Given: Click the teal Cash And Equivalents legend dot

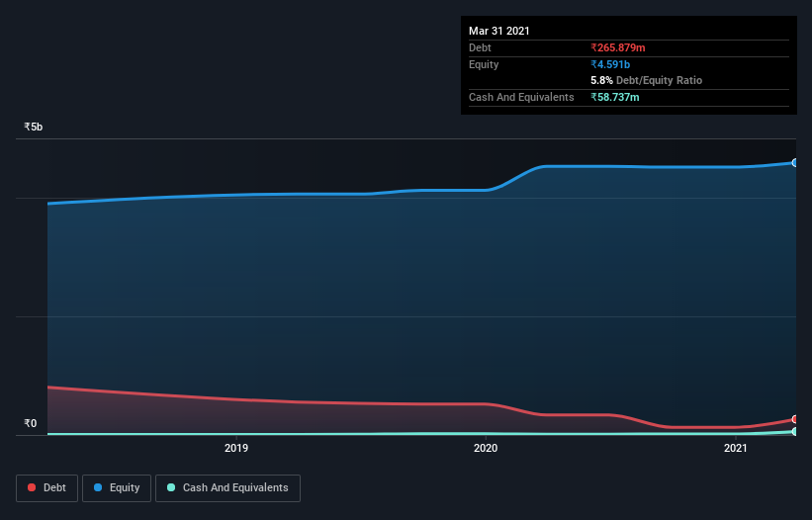Looking at the screenshot, I should coord(171,487).
